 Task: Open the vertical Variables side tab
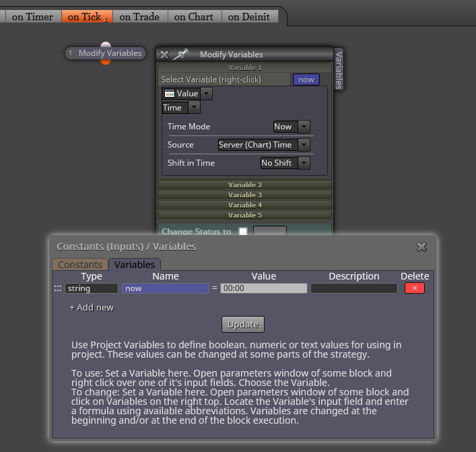pyautogui.click(x=339, y=69)
